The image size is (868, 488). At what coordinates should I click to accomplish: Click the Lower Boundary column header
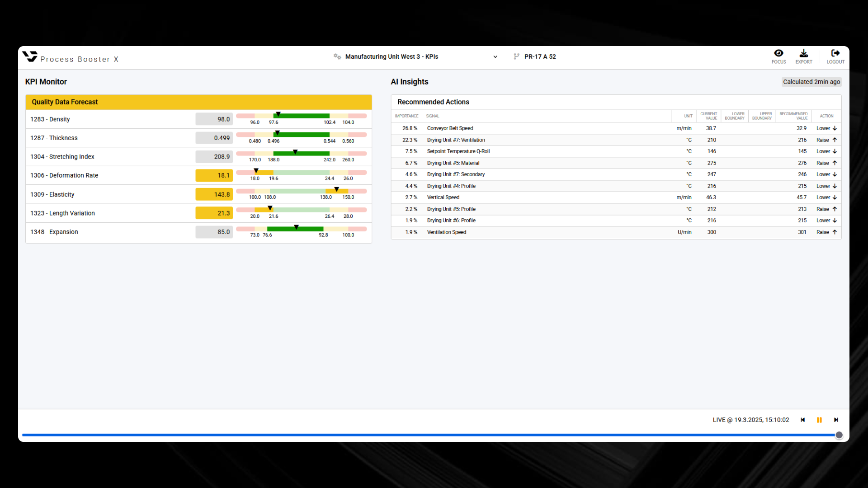click(x=735, y=116)
